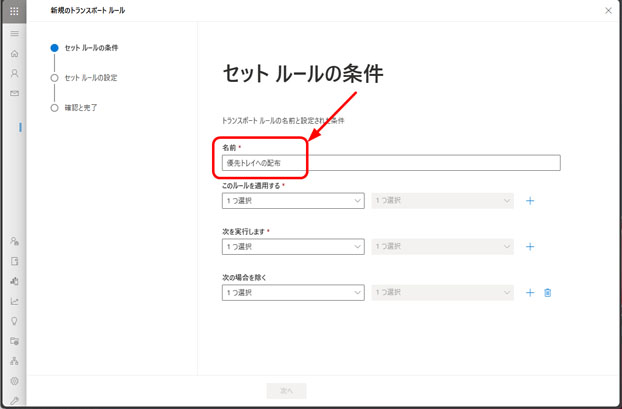622x409 pixels.
Task: Select wizard step セット ルールの設定
Action: (84, 78)
